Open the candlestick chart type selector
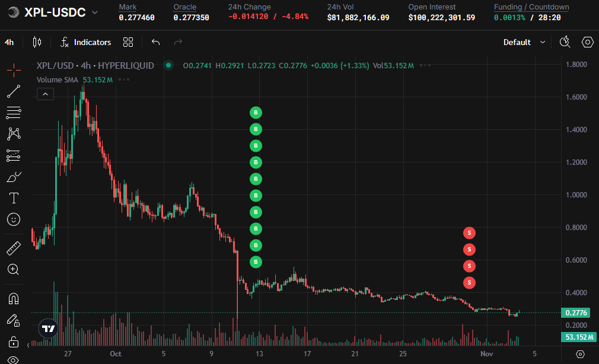 tap(37, 42)
